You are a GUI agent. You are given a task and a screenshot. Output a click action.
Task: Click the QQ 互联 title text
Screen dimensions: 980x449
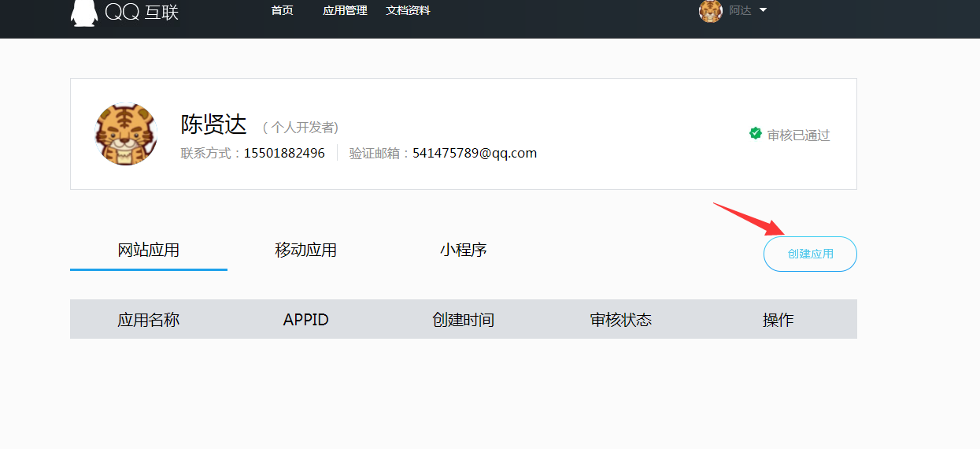click(142, 12)
